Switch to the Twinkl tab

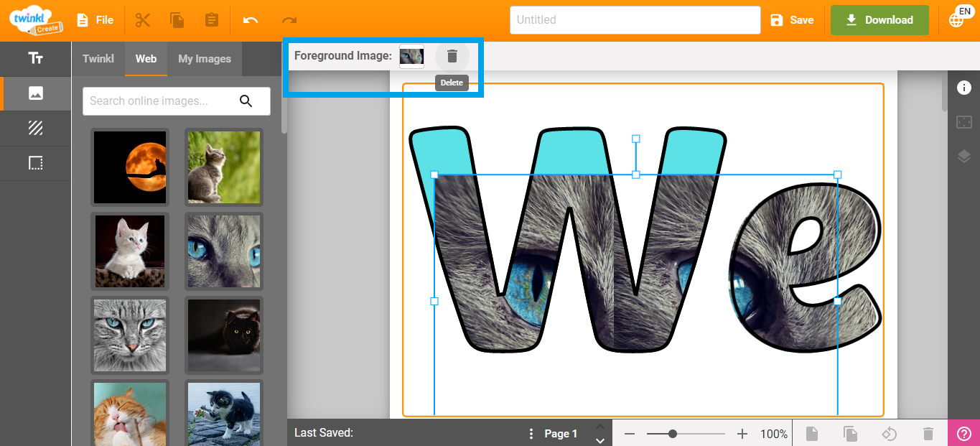[x=98, y=58]
